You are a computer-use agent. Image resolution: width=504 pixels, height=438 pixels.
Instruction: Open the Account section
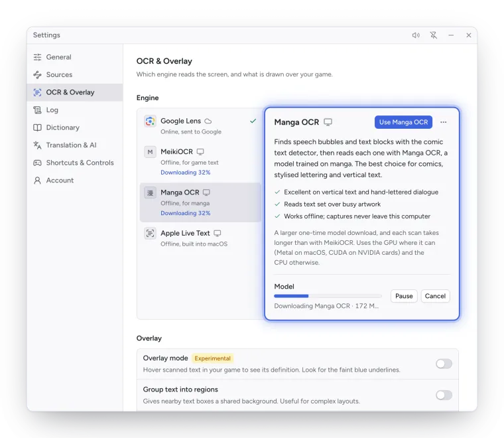point(75,181)
